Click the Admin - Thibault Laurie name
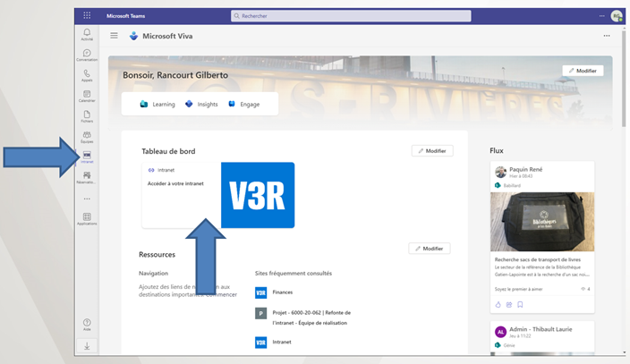The width and height of the screenshot is (630, 364). 541,329
